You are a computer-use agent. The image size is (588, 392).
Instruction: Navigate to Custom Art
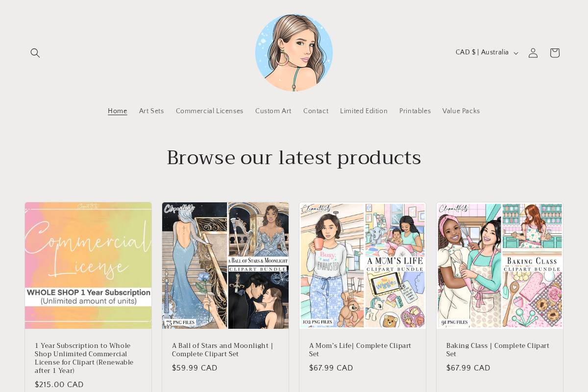[x=273, y=111]
